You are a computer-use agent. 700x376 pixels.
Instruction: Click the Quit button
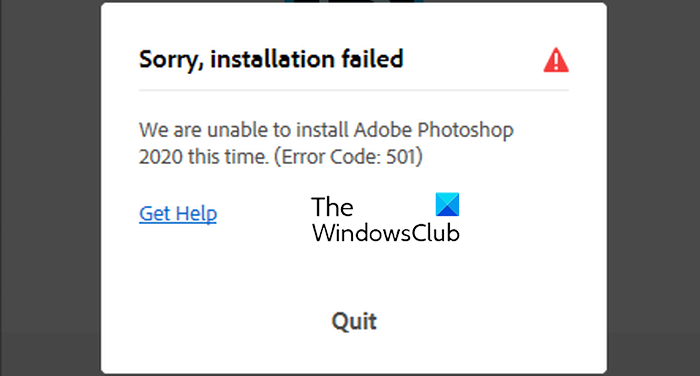tap(354, 322)
